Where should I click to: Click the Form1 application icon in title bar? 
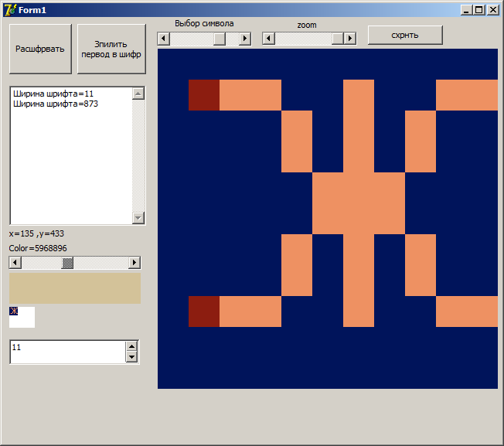click(9, 10)
